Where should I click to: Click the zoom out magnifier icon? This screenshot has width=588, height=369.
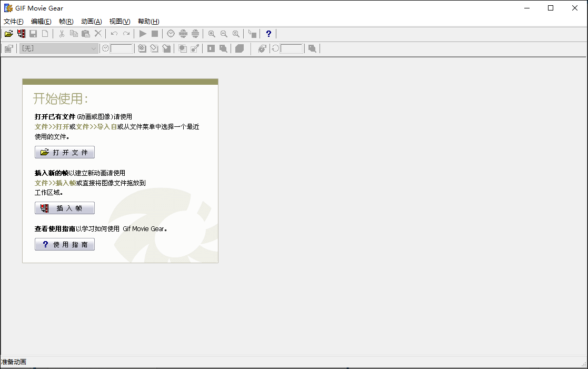224,34
